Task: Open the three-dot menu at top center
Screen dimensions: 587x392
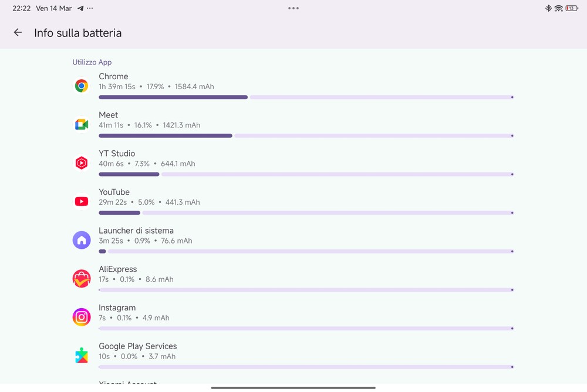Action: pyautogui.click(x=293, y=8)
